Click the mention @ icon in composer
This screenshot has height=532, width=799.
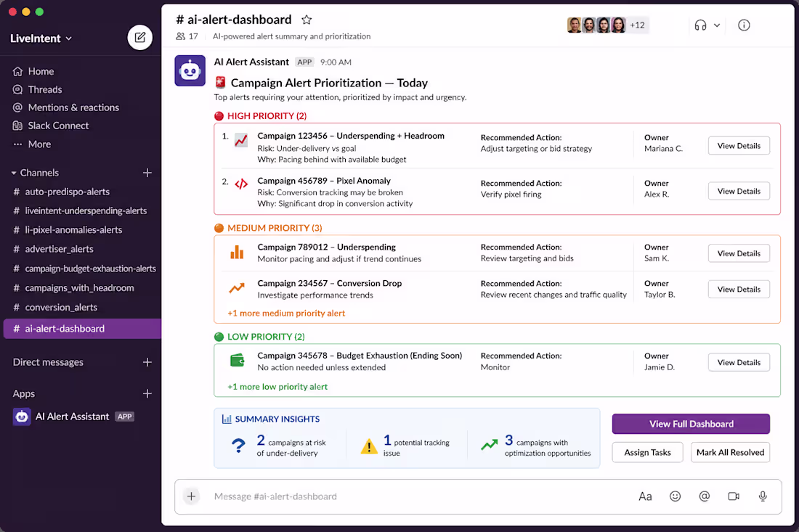[704, 496]
